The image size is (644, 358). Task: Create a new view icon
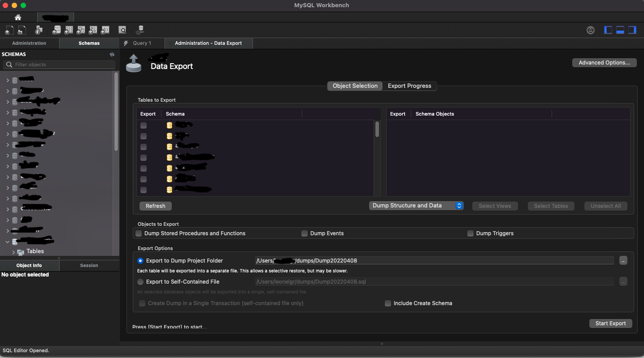pyautogui.click(x=81, y=30)
